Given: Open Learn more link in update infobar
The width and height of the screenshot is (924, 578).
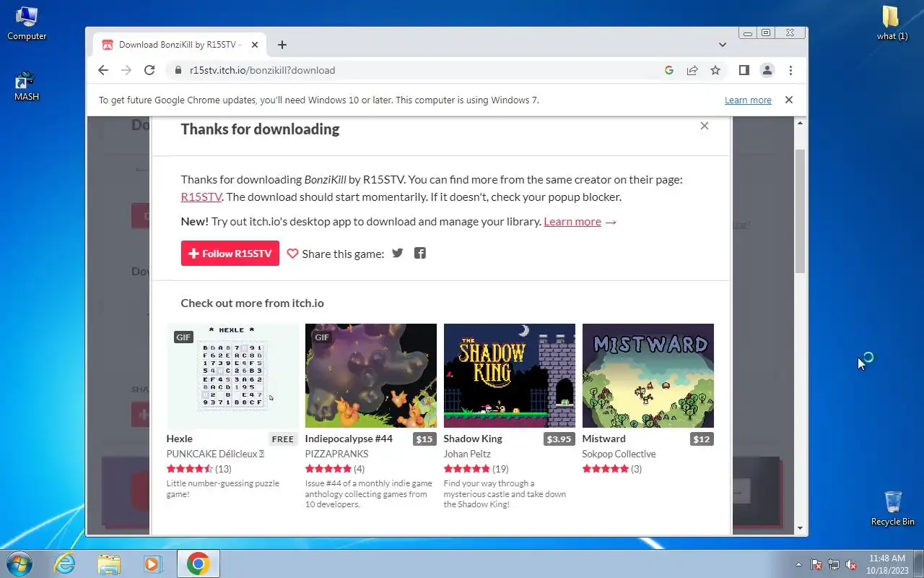Looking at the screenshot, I should pos(748,100).
